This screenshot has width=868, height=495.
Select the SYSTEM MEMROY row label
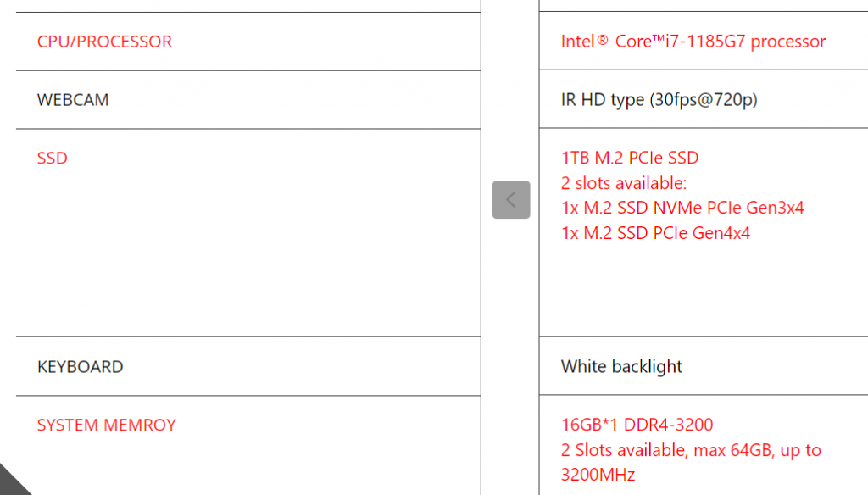106,425
